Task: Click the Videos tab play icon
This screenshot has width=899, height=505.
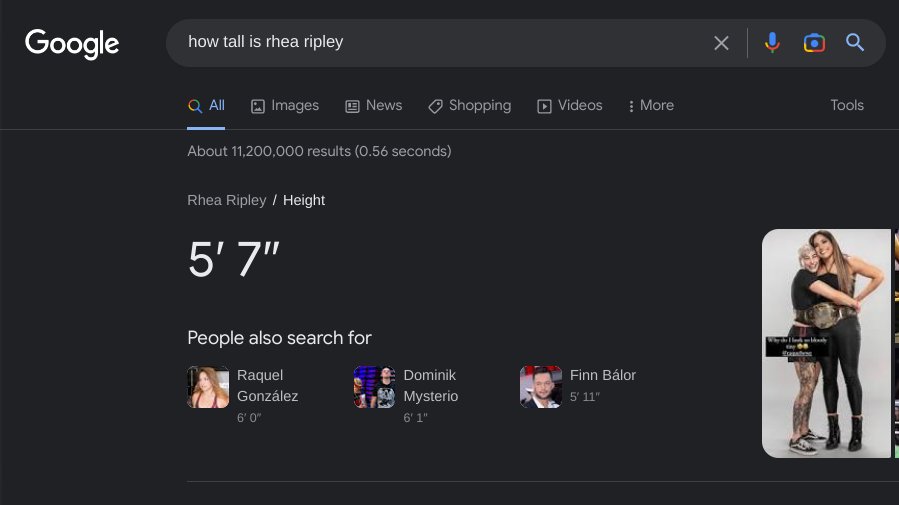Action: pyautogui.click(x=544, y=106)
